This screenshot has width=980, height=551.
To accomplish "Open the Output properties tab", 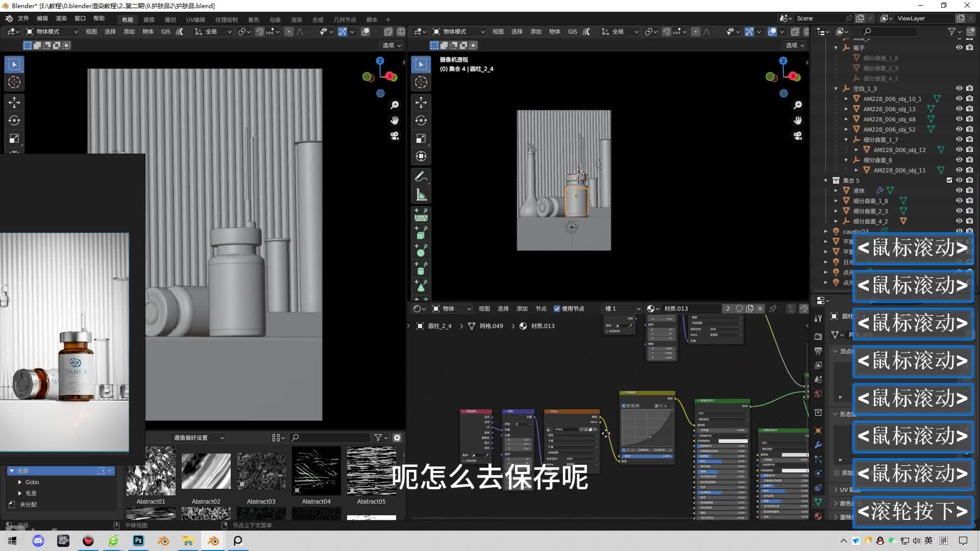I will (x=818, y=350).
